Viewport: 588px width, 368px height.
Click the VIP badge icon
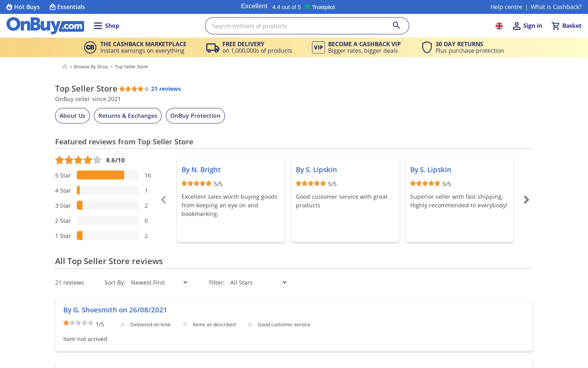coord(318,47)
